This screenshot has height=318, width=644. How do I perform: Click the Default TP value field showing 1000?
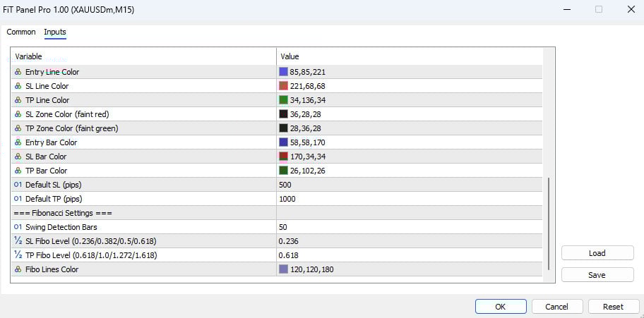(x=410, y=199)
